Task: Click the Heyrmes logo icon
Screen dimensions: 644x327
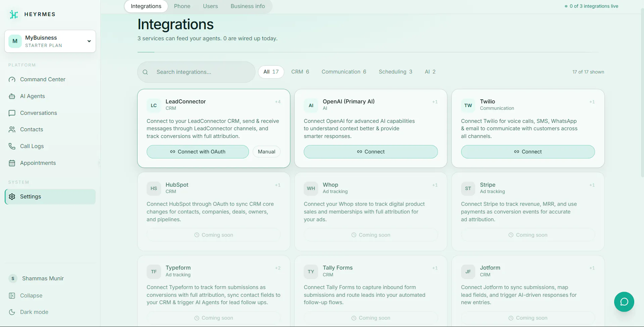Action: 14,14
